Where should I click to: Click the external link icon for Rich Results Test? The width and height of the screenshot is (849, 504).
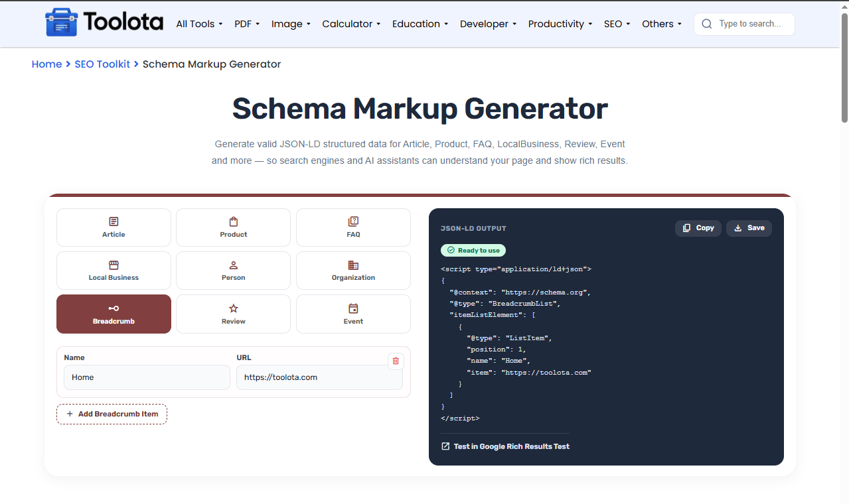point(445,446)
